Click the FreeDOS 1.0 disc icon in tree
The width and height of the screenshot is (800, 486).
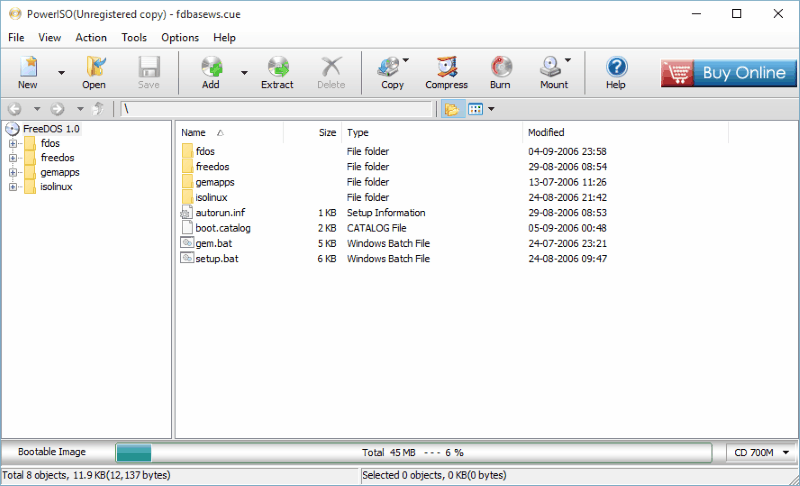click(13, 129)
